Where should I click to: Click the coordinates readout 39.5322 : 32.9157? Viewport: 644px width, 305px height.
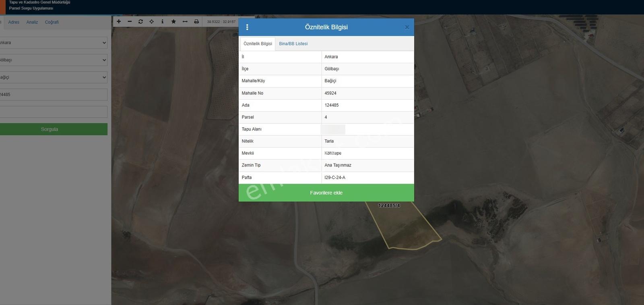[x=221, y=22]
